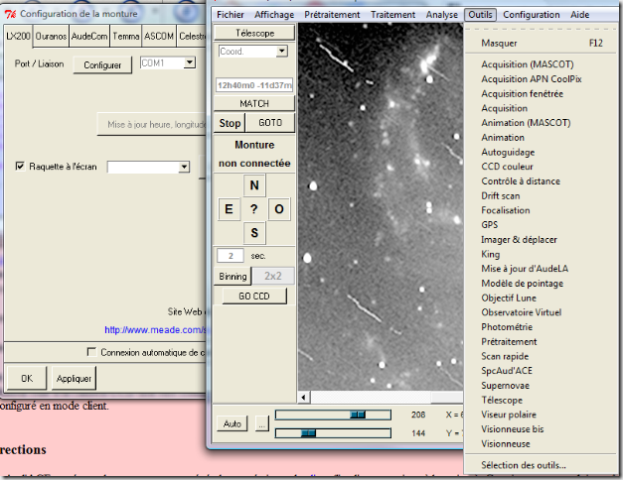This screenshot has height=480, width=623.
Task: Click the South (S) direction button
Action: [254, 233]
